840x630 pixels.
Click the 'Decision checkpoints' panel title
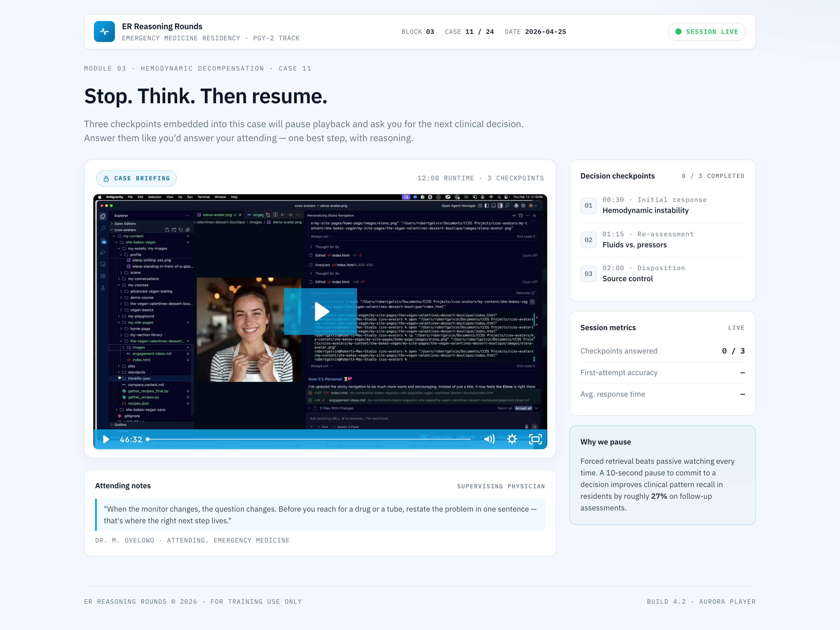tap(617, 176)
